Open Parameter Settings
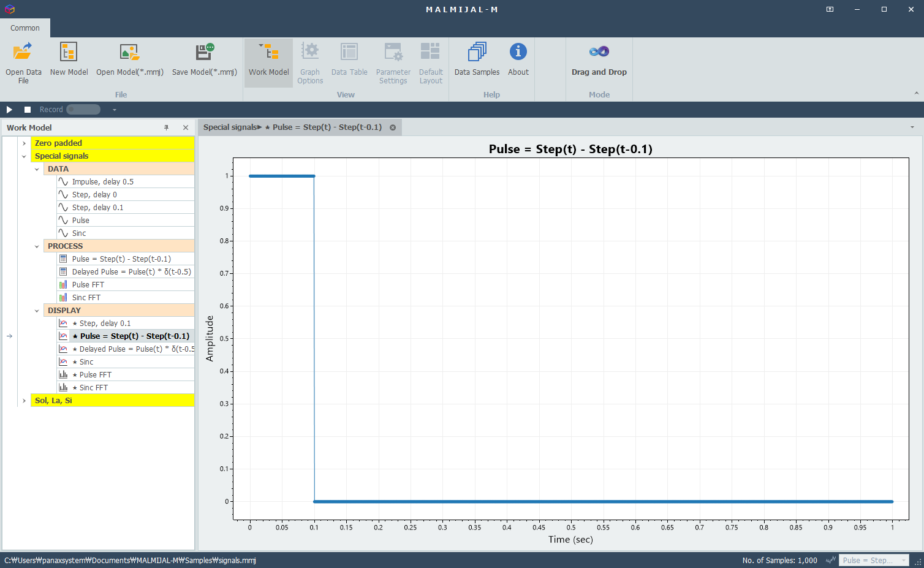Image resolution: width=924 pixels, height=568 pixels. [x=393, y=62]
